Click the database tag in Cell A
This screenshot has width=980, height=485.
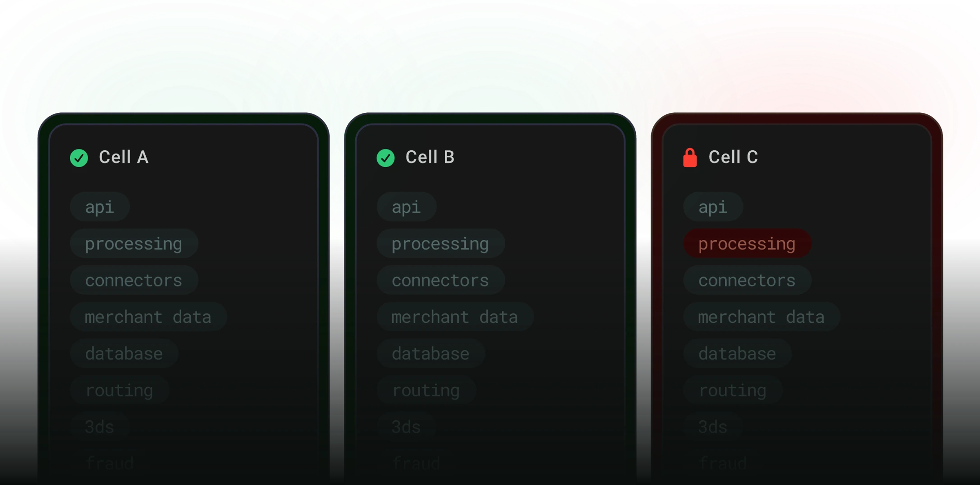click(124, 353)
